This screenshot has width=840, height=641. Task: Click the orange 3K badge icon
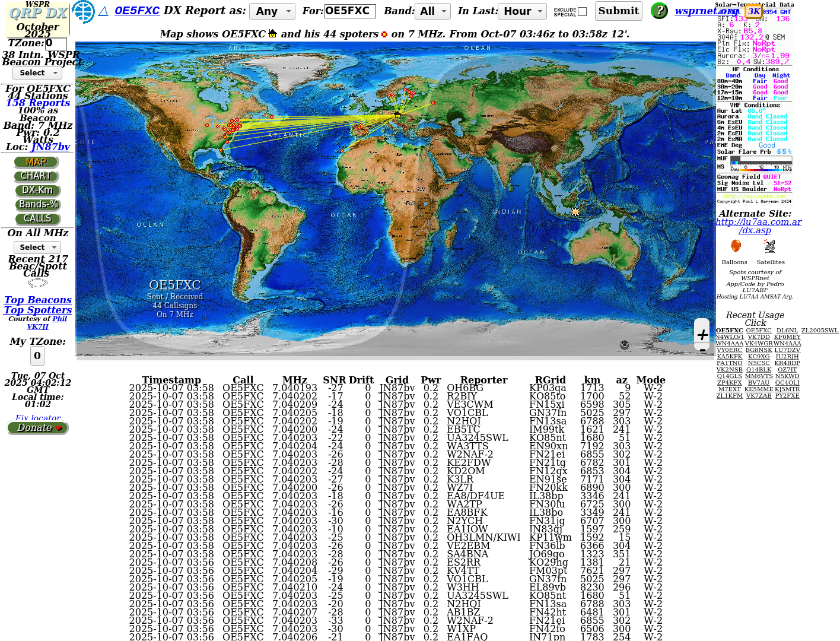click(754, 11)
